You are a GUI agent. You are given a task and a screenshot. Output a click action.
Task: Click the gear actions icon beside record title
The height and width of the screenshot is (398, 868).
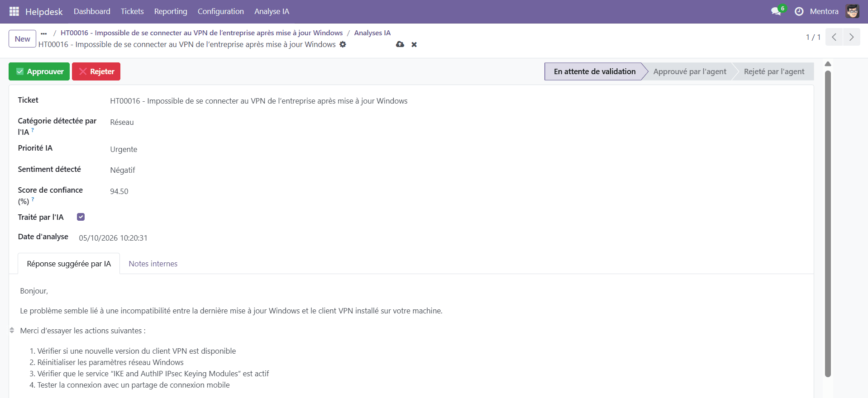pos(343,44)
